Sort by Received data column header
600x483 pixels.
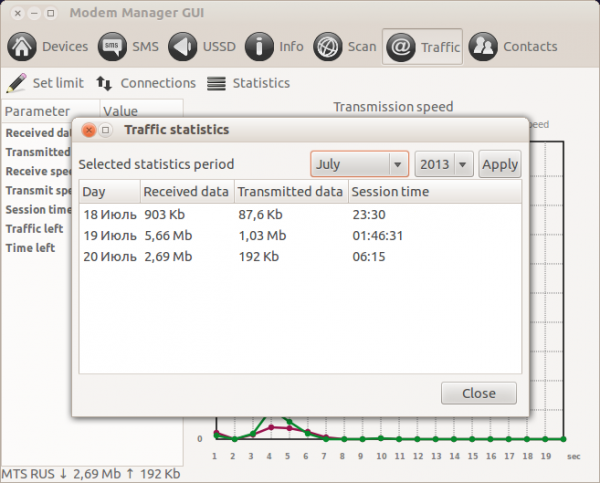tap(186, 192)
